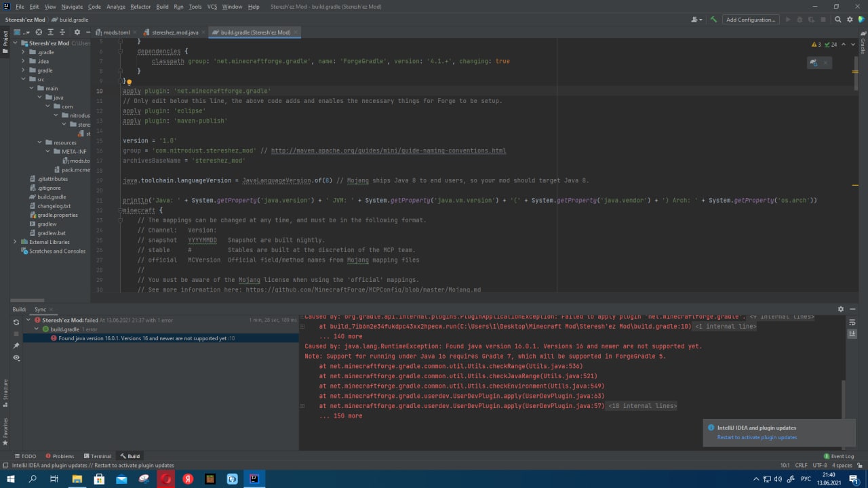
Task: Select Opened File locate icon in Project panel
Action: [x=39, y=32]
